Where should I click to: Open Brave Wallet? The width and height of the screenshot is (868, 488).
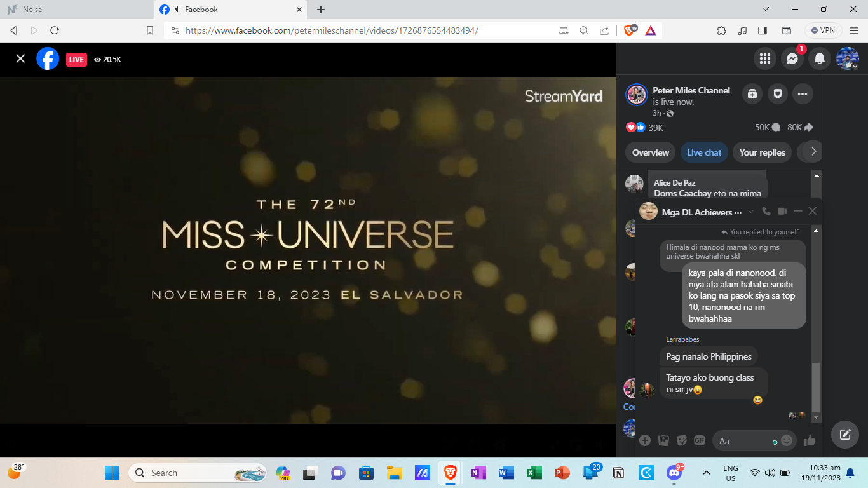click(786, 30)
